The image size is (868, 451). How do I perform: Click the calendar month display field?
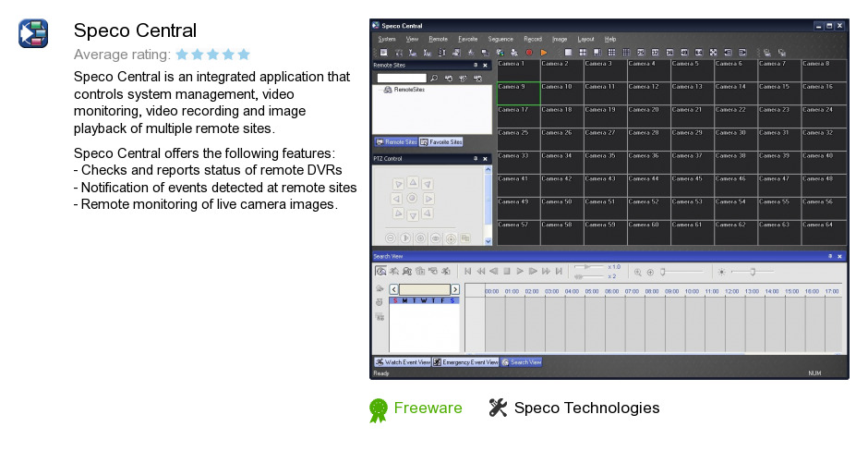tap(425, 289)
